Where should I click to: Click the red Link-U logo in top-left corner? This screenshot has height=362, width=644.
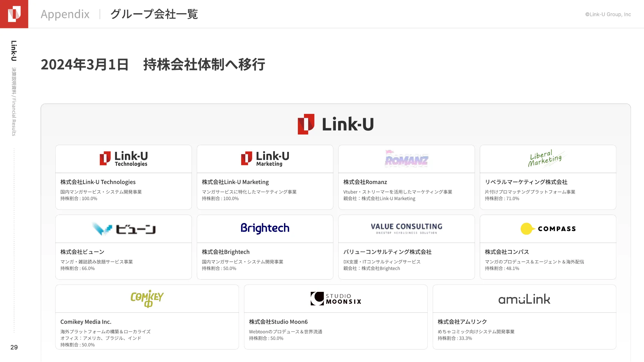point(14,14)
